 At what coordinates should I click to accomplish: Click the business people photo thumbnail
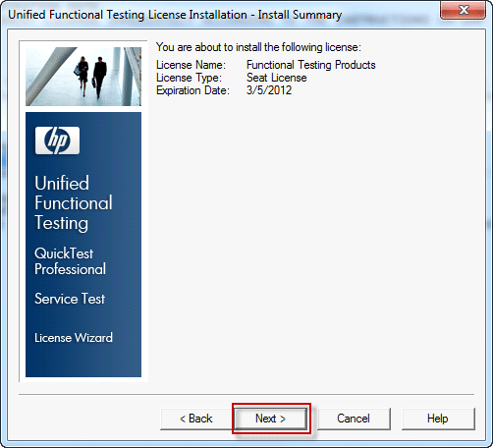[83, 77]
